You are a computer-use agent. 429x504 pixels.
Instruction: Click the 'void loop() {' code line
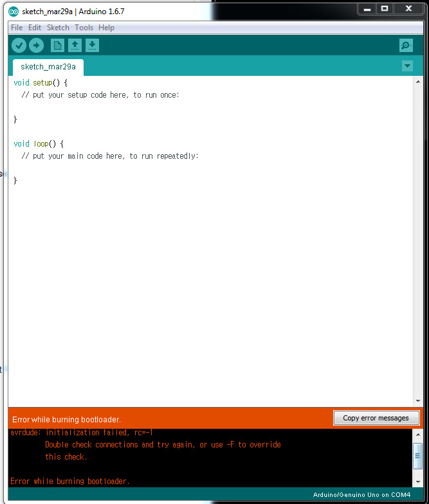pyautogui.click(x=39, y=144)
